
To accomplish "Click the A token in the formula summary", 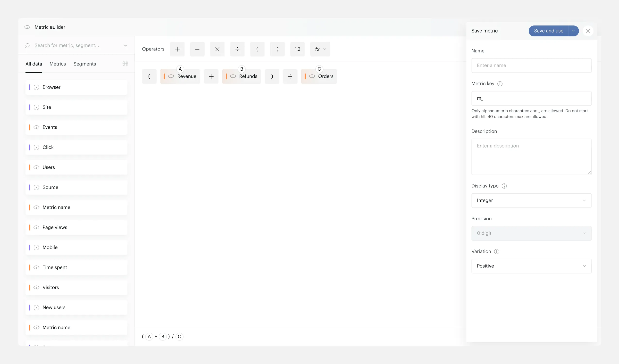I will [x=149, y=337].
